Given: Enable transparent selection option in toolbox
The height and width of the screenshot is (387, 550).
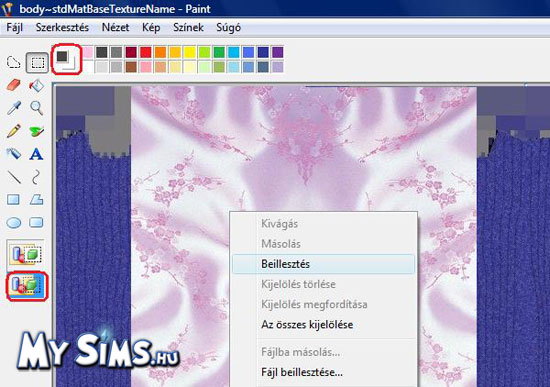Looking at the screenshot, I should pyautogui.click(x=27, y=285).
